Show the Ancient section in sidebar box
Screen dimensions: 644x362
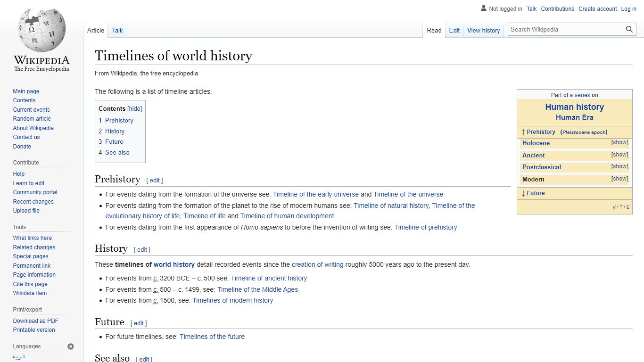pos(620,155)
